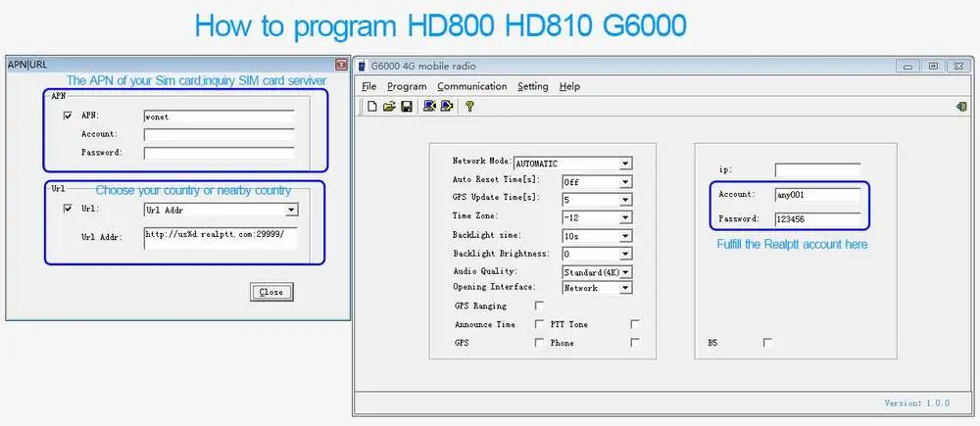Viewport: 980px width, 426px height.
Task: Click the Account field containing any001
Action: pyautogui.click(x=817, y=195)
